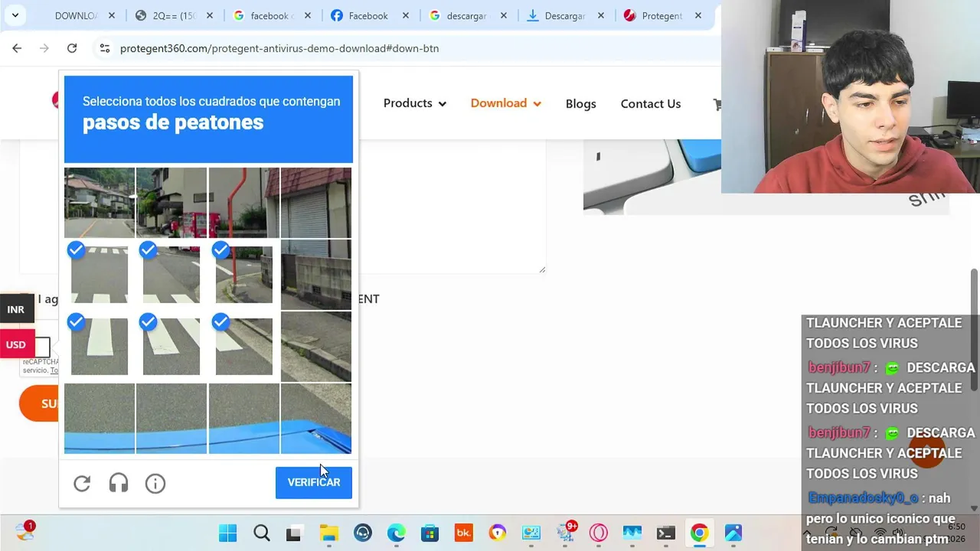This screenshot has height=551, width=980.
Task: Expand the Products dropdown menu
Action: pos(415,103)
